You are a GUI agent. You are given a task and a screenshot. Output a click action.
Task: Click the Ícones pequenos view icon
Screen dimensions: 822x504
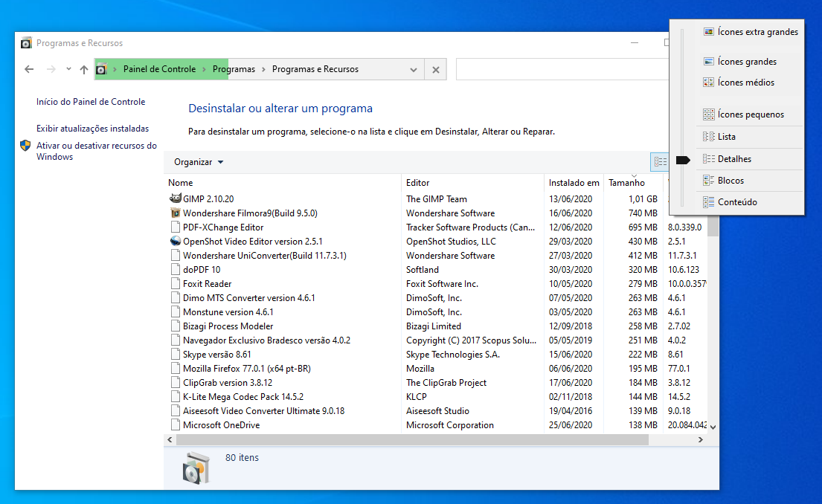click(x=708, y=114)
